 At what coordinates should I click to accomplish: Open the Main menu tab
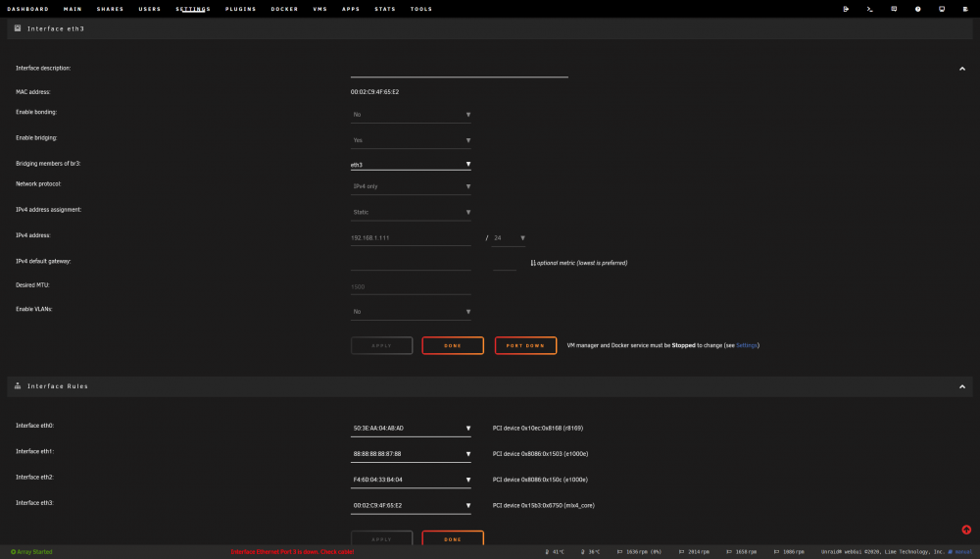[73, 9]
